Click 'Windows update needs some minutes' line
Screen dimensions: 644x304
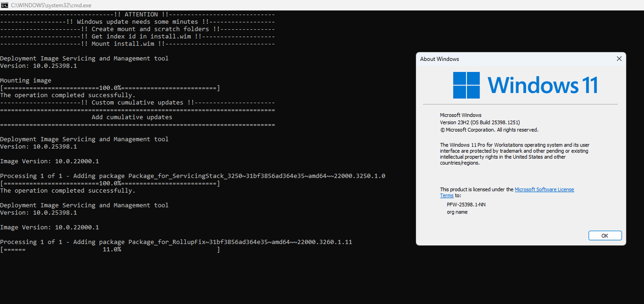coord(137,22)
